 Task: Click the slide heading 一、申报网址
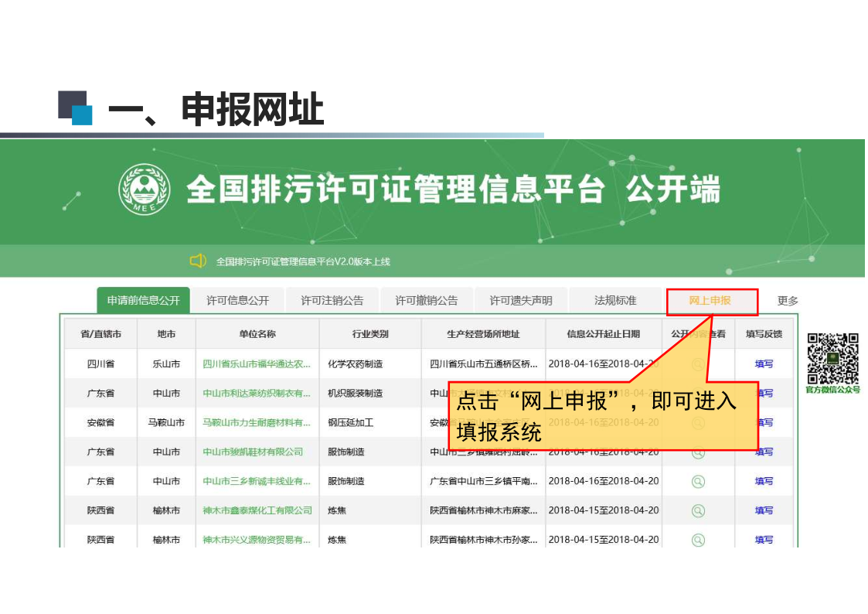pyautogui.click(x=216, y=109)
